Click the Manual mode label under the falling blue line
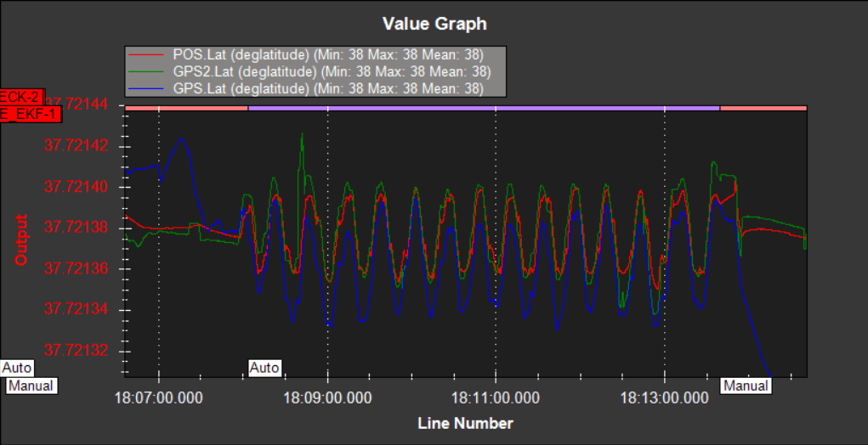Viewport: 868px width, 445px height. pos(746,386)
